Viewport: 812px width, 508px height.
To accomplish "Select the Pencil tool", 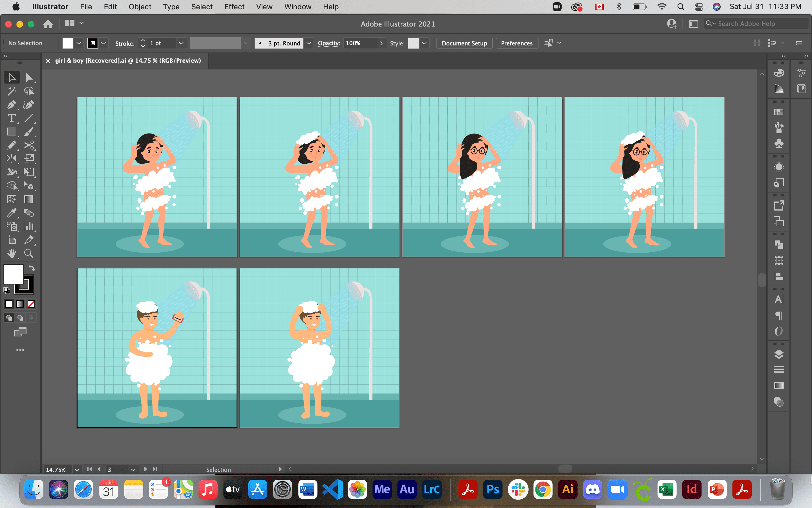I will [12, 145].
